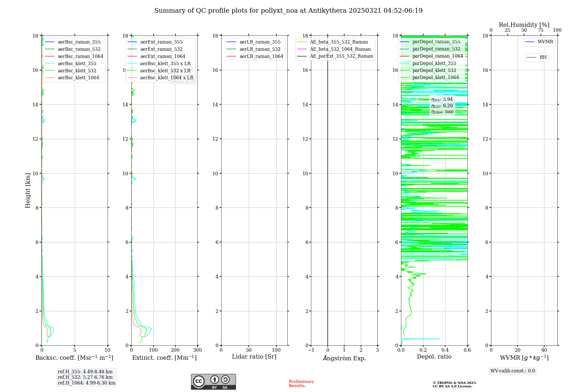The width and height of the screenshot is (577, 392).
Task: Click the 'ref.H_532: 5.27-6.76 km' text
Action: (85, 377)
